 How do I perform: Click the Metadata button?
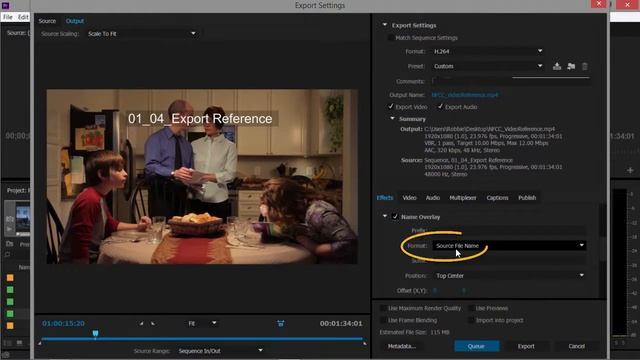(401, 346)
